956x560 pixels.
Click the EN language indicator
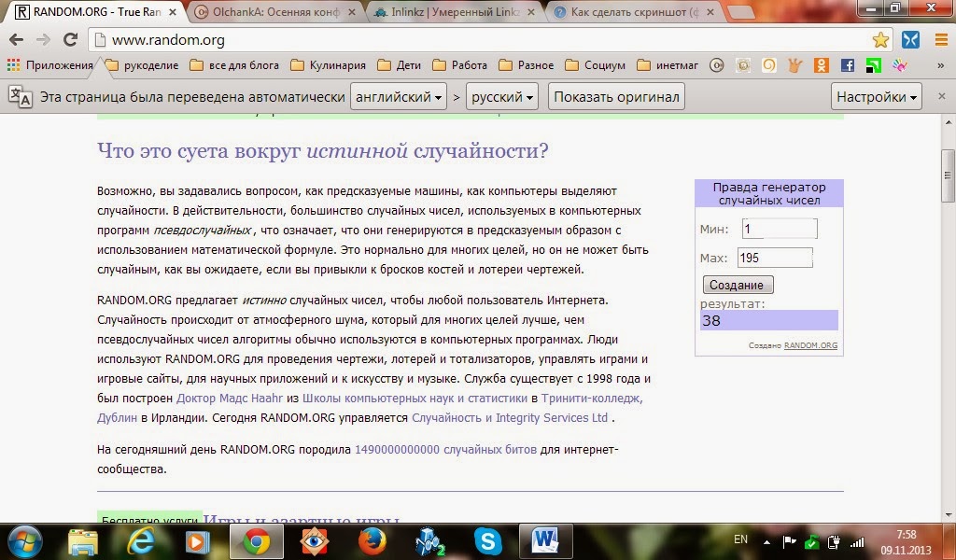(x=740, y=539)
